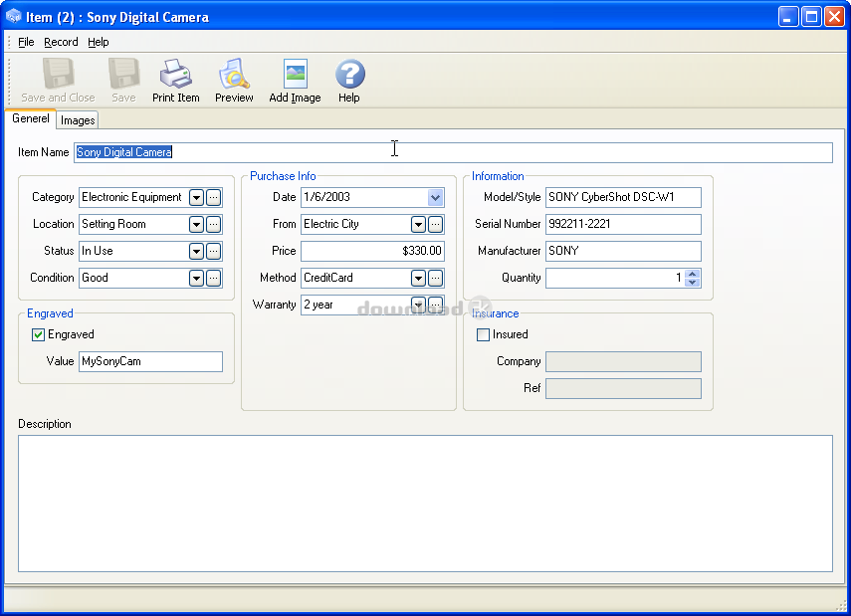Image resolution: width=851 pixels, height=616 pixels.
Task: Click the application icon in title bar
Action: coord(14,17)
